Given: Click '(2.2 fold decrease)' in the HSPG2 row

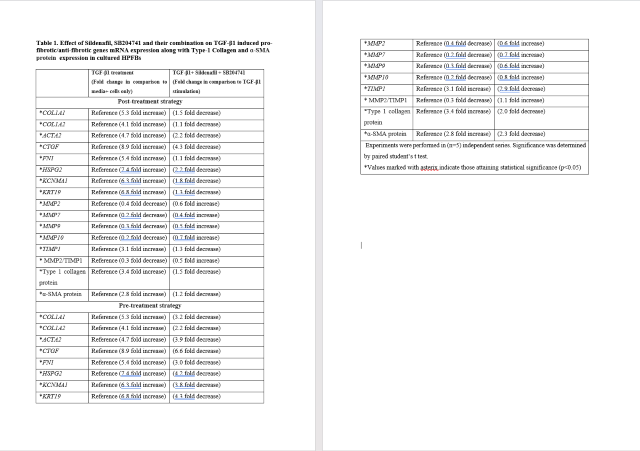Looking at the screenshot, I should pos(196,170).
